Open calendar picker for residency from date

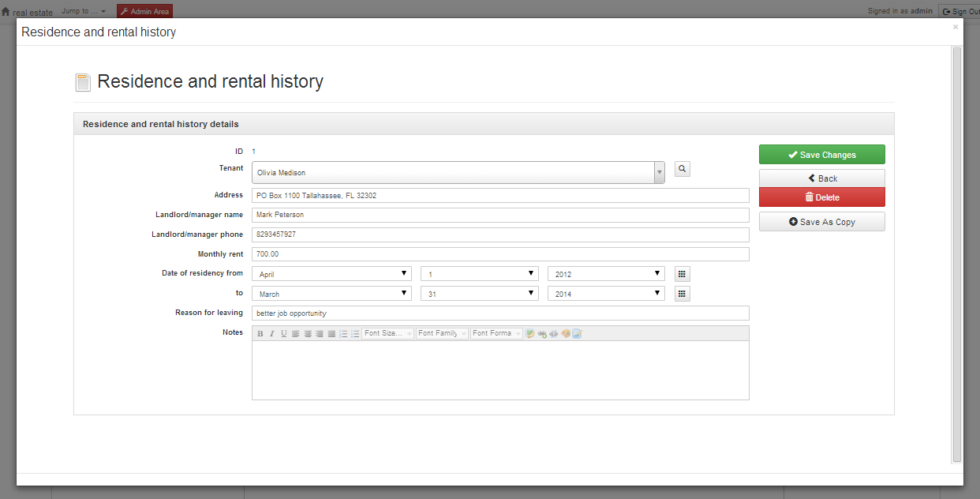683,274
